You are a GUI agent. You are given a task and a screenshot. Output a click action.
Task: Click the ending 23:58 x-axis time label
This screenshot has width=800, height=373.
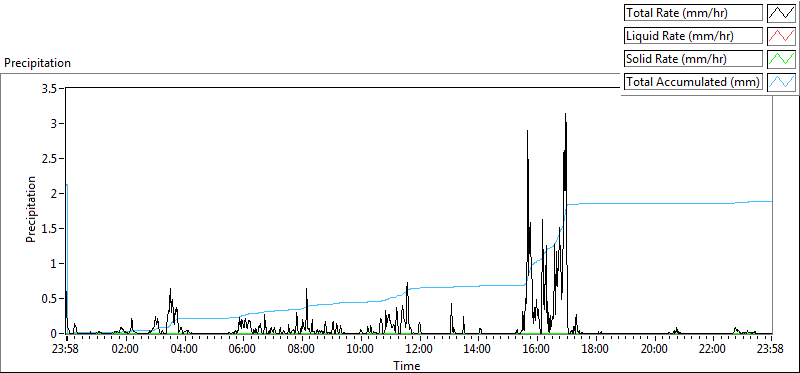[x=770, y=350]
